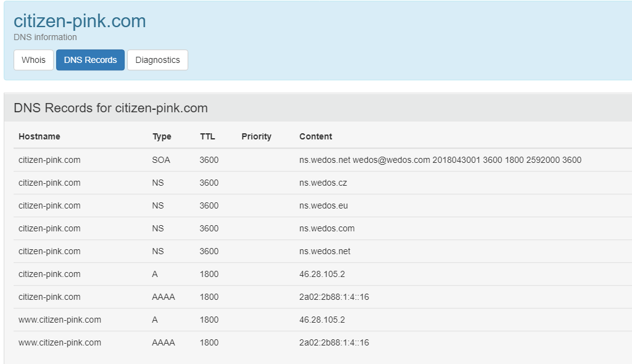
Task: Click the TTL column header
Action: (207, 136)
